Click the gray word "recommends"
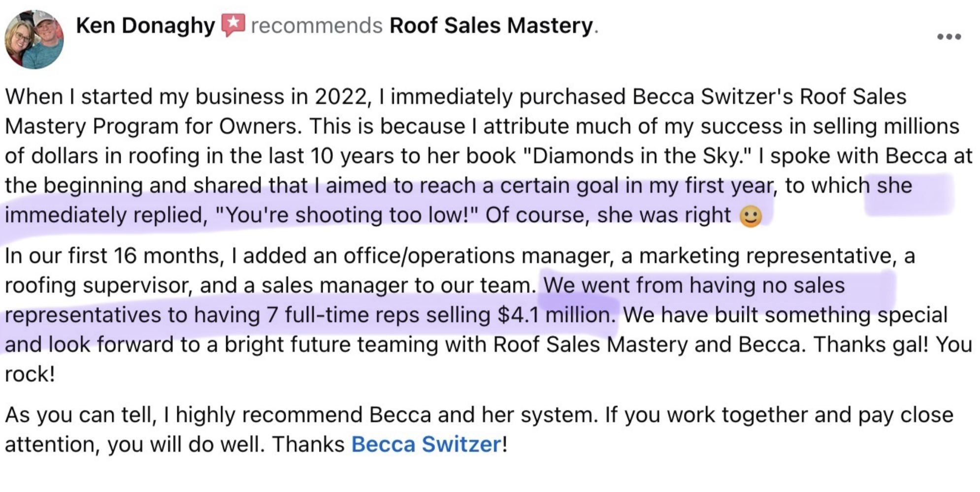This screenshot has height=492, width=980. pos(317,25)
